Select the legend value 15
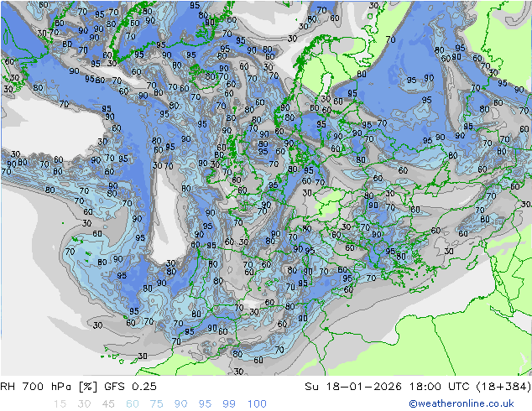The width and height of the screenshot is (532, 411). pyautogui.click(x=60, y=403)
